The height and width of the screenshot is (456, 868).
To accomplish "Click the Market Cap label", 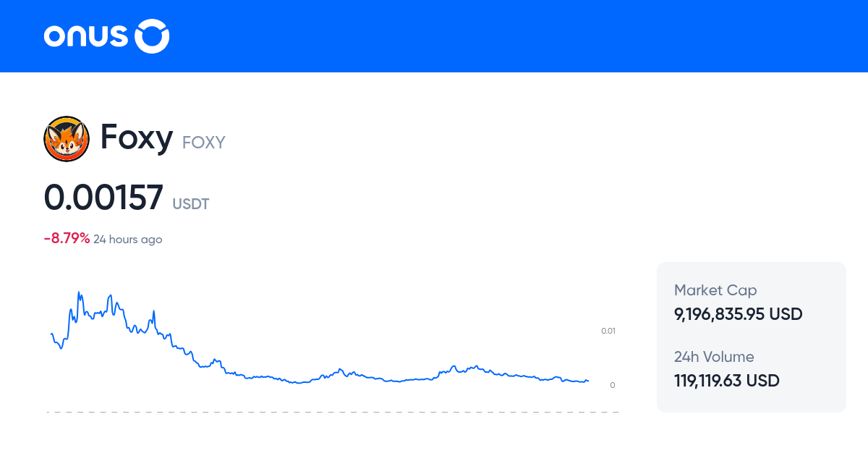I will coord(715,290).
